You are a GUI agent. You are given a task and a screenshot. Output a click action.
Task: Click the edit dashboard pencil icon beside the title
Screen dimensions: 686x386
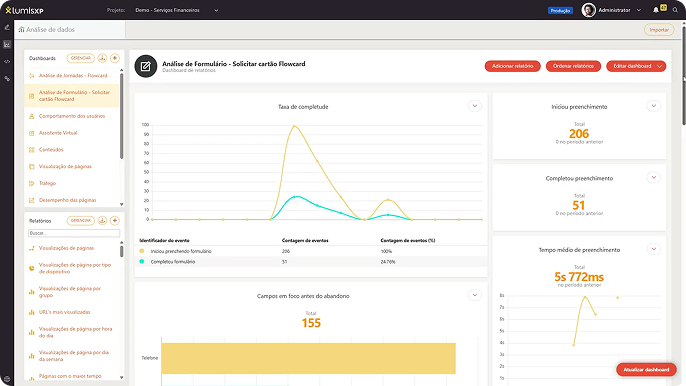point(146,66)
